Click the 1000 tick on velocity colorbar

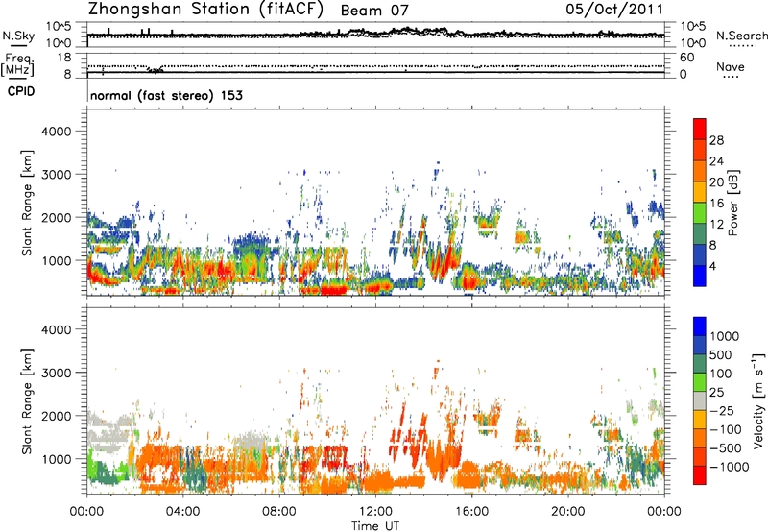[x=725, y=336]
